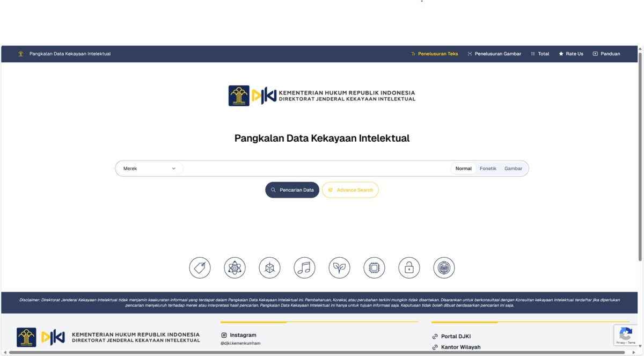644x356 pixels.
Task: Click the Garuda logo in the top navbar
Action: tap(21, 54)
